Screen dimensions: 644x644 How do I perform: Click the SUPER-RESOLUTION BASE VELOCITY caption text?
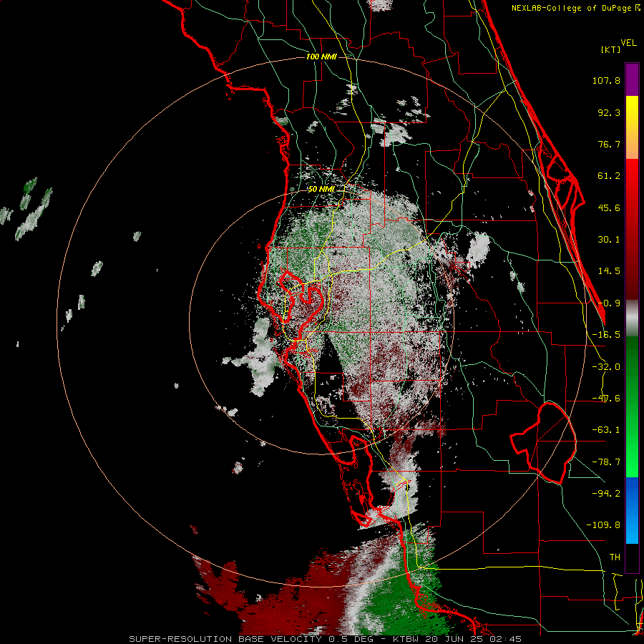point(225,639)
